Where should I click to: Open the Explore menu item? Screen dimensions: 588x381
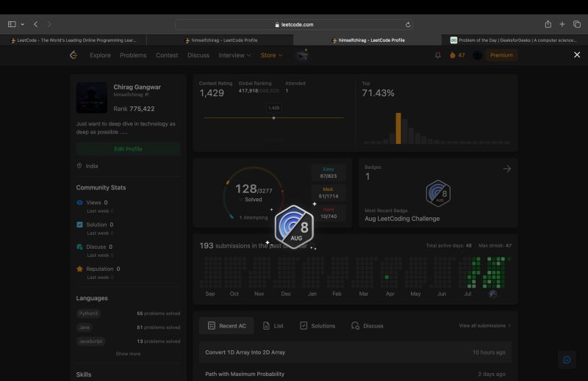100,55
